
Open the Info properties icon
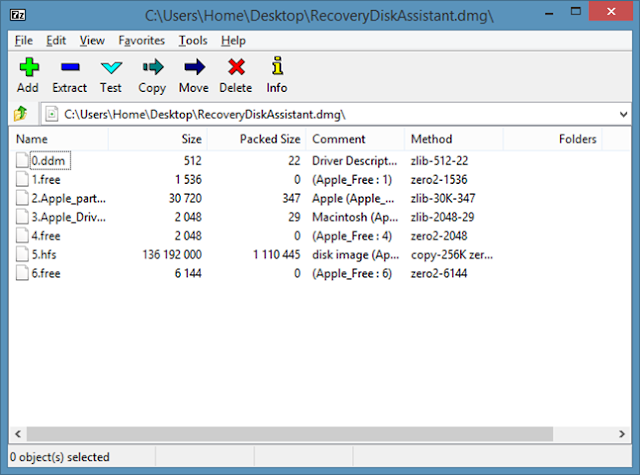click(277, 68)
